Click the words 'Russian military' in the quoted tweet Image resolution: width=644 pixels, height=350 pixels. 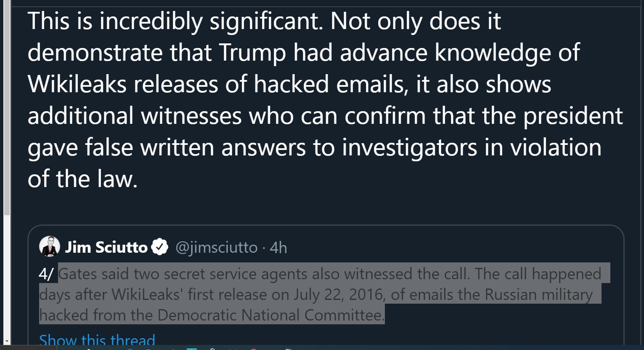click(x=538, y=295)
